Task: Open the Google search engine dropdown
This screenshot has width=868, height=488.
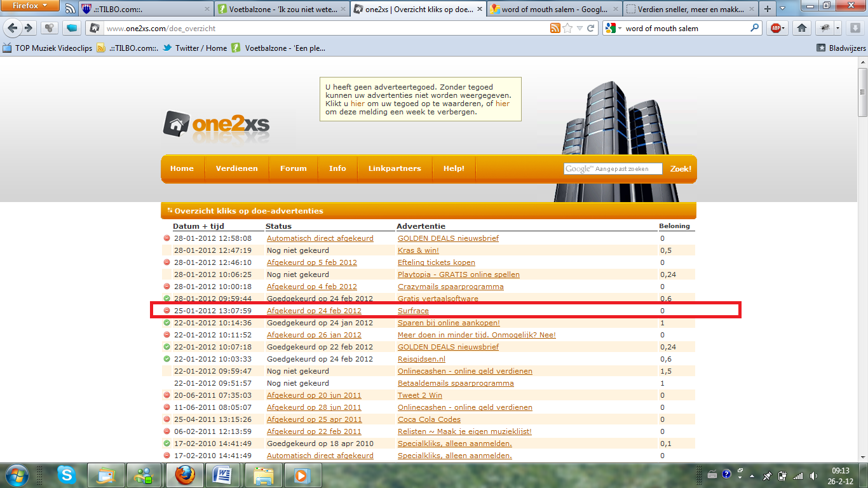Action: pyautogui.click(x=613, y=28)
